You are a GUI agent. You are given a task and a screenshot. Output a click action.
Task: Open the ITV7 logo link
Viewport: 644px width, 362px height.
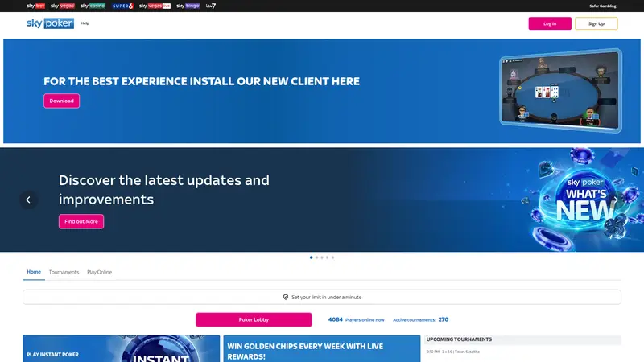tap(211, 6)
